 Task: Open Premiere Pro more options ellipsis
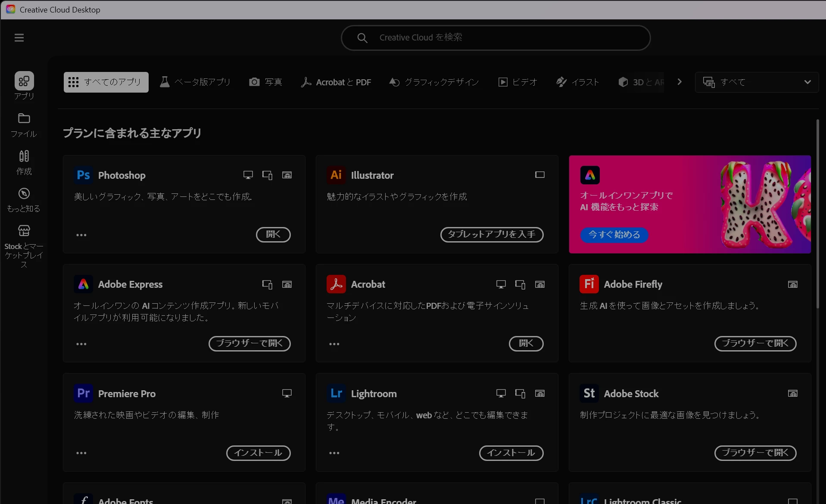coord(81,453)
